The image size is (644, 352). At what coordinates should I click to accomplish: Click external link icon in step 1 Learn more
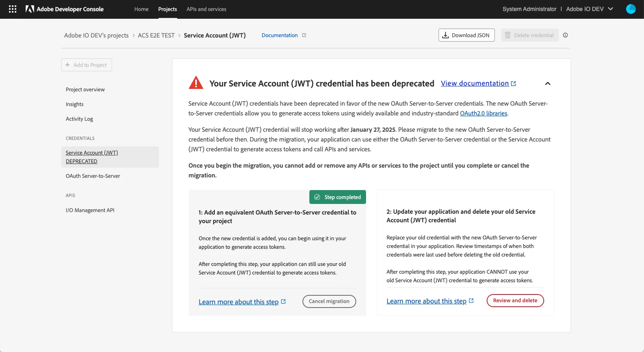tap(283, 302)
